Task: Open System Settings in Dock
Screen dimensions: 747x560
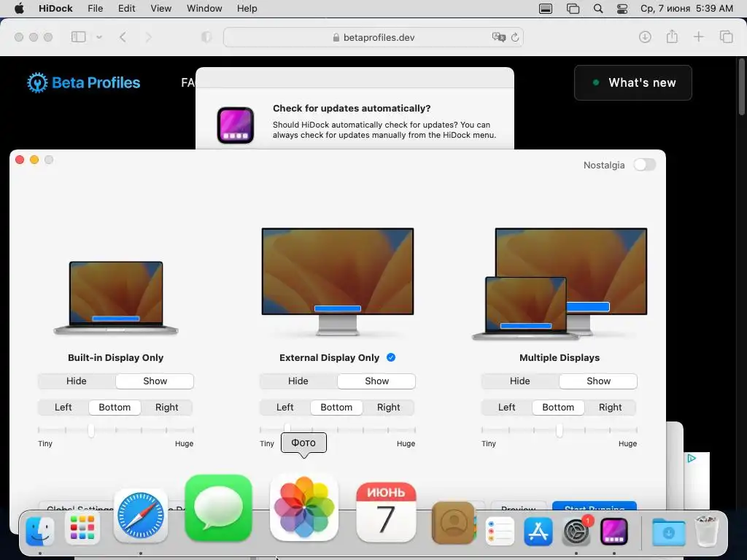Action: click(x=576, y=531)
